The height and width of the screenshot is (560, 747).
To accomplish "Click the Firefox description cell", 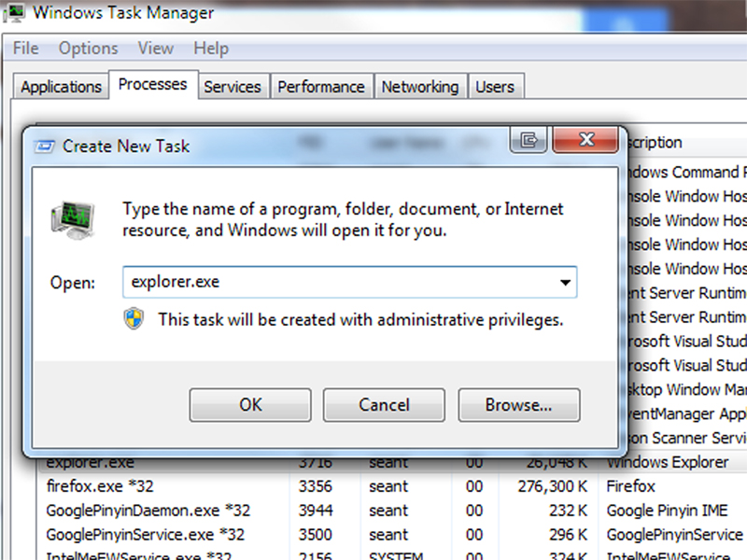I will point(631,486).
